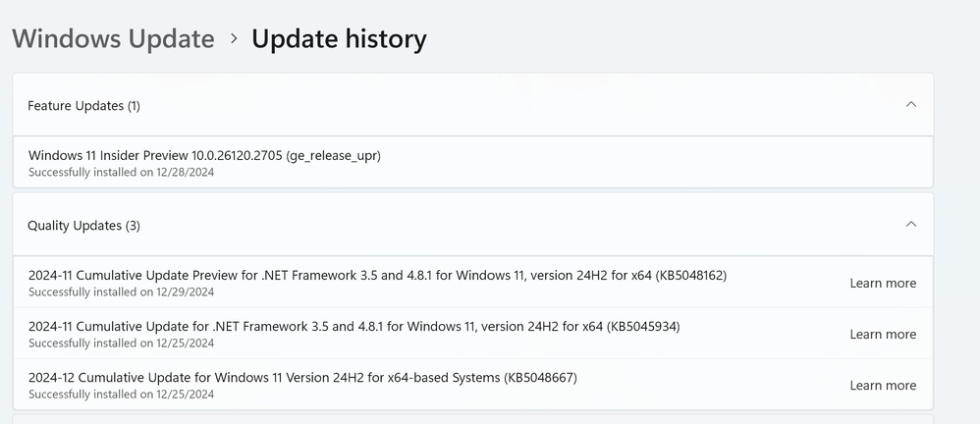Image resolution: width=980 pixels, height=424 pixels.
Task: Click the Quality Updates (3) header label
Action: pyautogui.click(x=83, y=226)
